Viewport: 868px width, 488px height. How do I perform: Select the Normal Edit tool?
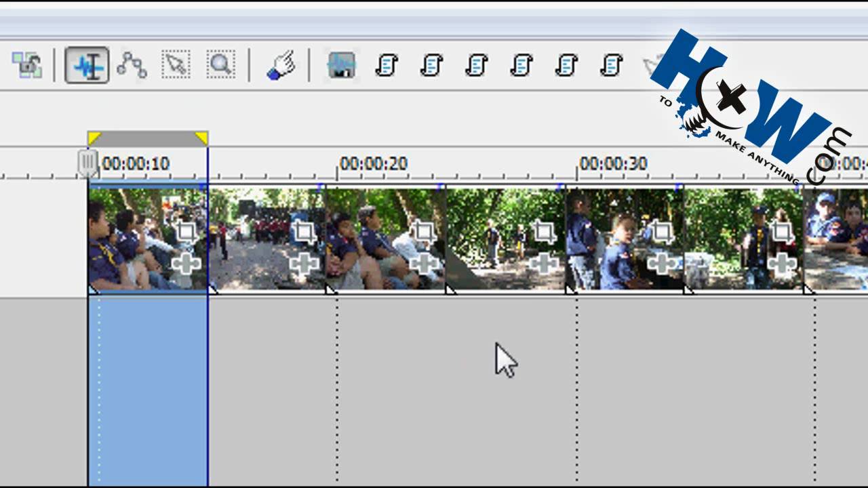[87, 66]
